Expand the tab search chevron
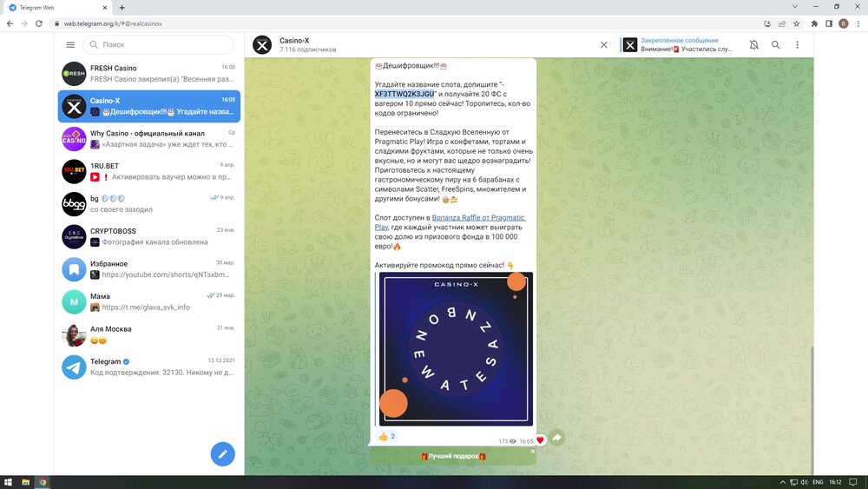Screen dimensions: 868x489 point(795,7)
